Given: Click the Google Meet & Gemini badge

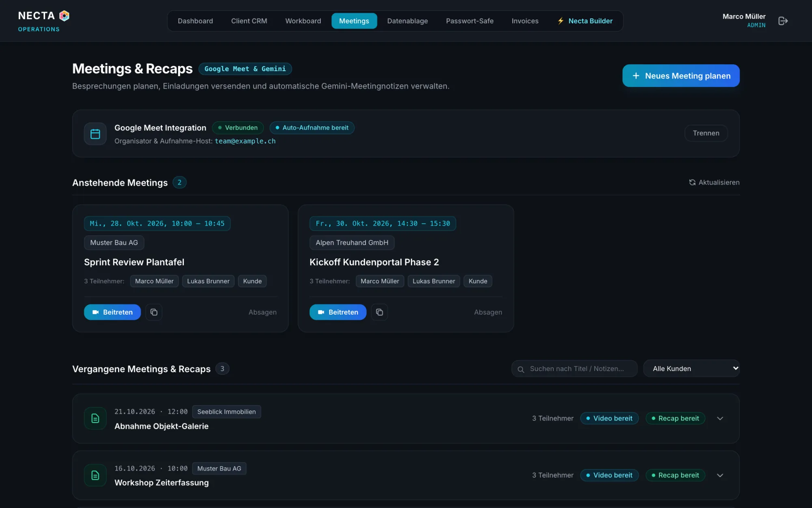Looking at the screenshot, I should [x=245, y=69].
